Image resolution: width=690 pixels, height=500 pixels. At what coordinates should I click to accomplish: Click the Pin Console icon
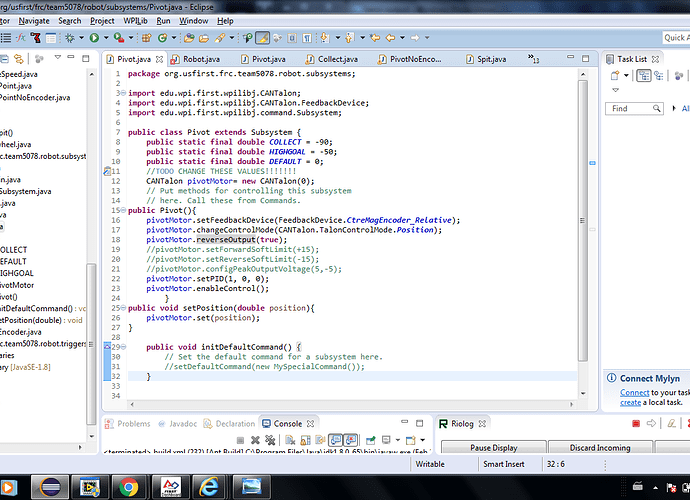(371, 440)
